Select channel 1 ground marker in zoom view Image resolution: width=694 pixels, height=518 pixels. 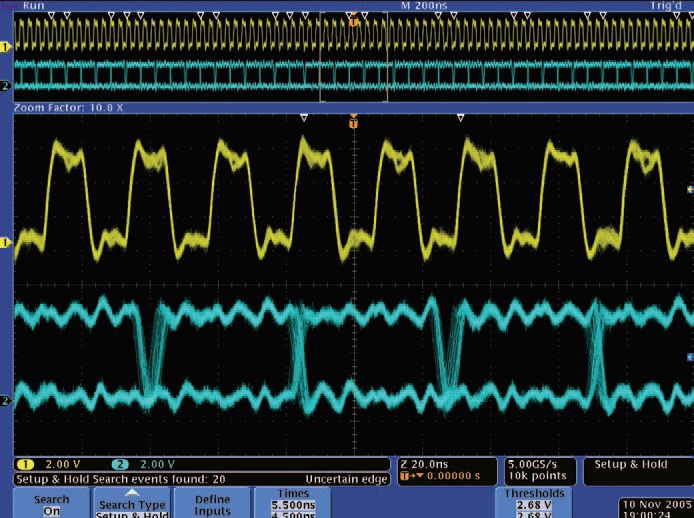click(5, 243)
